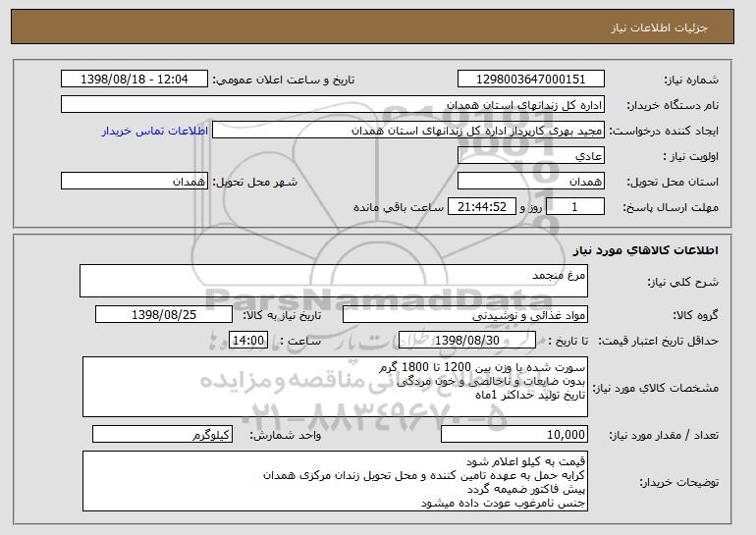This screenshot has width=756, height=535.
Task: Click the price validity date field 1398/08/30
Action: [x=467, y=341]
